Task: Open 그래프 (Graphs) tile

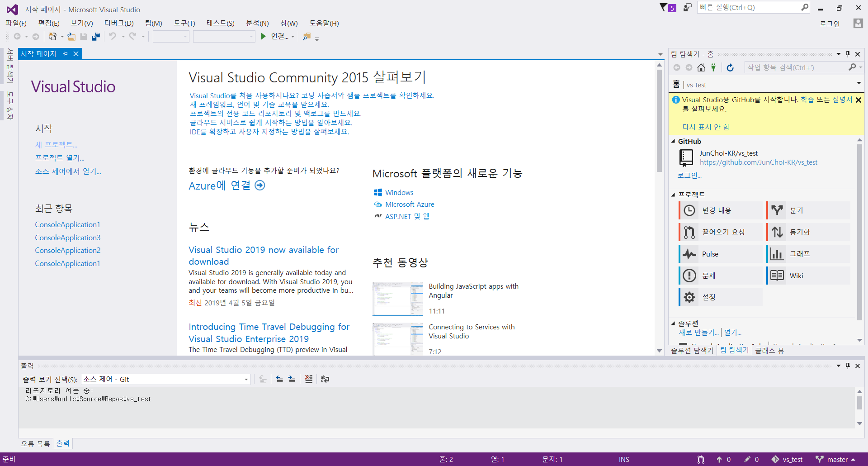Action: pos(808,254)
